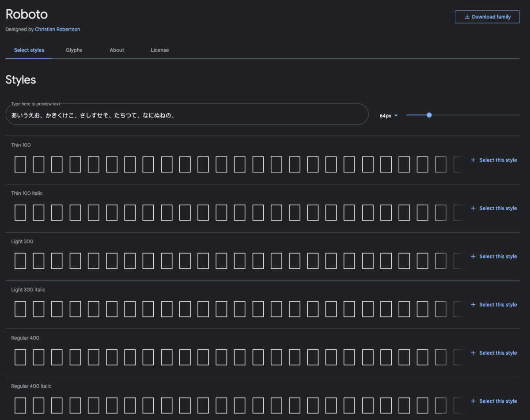Click the Thin 100 italic label
Image resolution: width=530 pixels, height=420 pixels.
point(27,193)
